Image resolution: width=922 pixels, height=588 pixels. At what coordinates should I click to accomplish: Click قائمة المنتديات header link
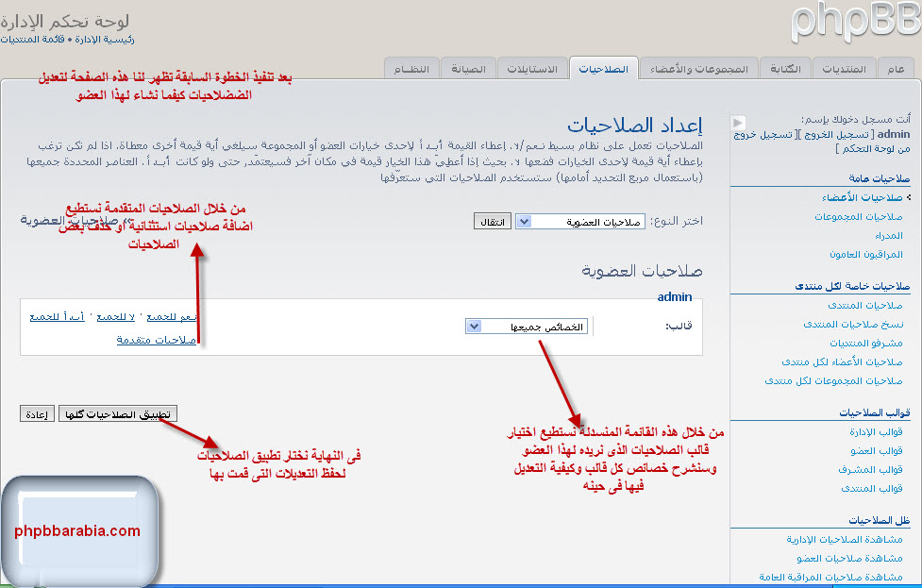point(32,40)
